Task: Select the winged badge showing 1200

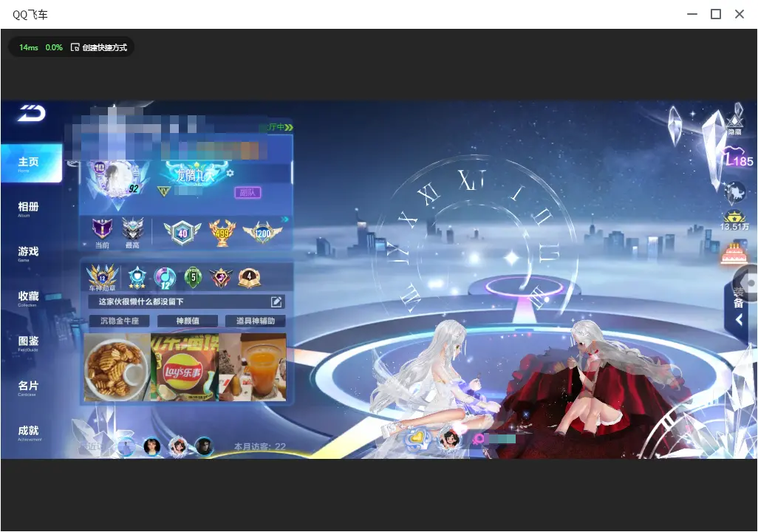Action: click(x=262, y=233)
